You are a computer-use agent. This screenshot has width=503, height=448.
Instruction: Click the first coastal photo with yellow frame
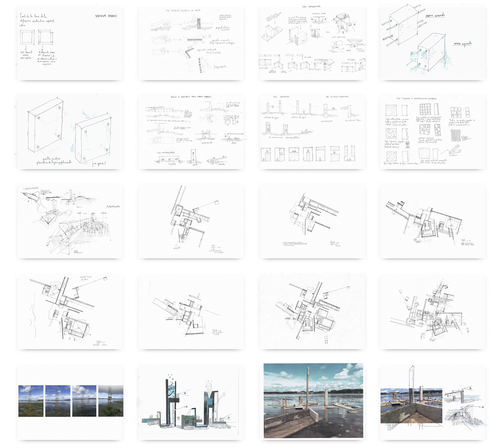[x=31, y=401]
